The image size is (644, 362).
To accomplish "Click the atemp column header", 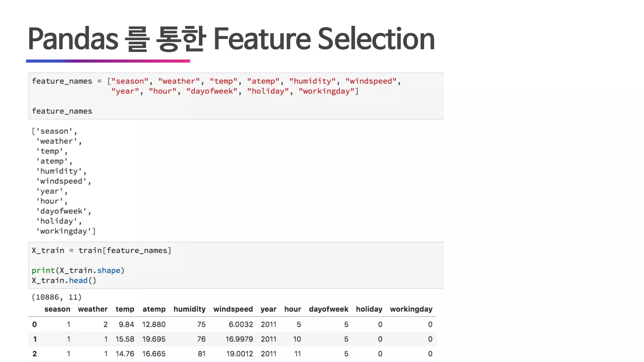I will coord(154,309).
